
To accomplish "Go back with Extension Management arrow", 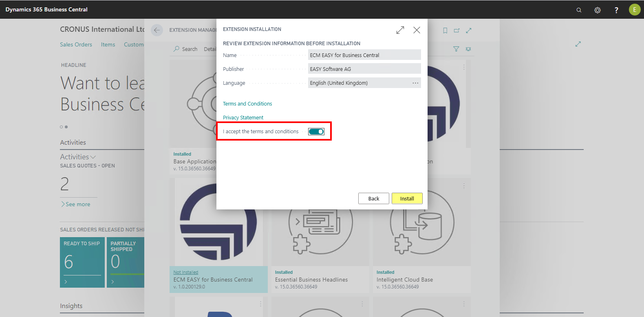I will [157, 30].
